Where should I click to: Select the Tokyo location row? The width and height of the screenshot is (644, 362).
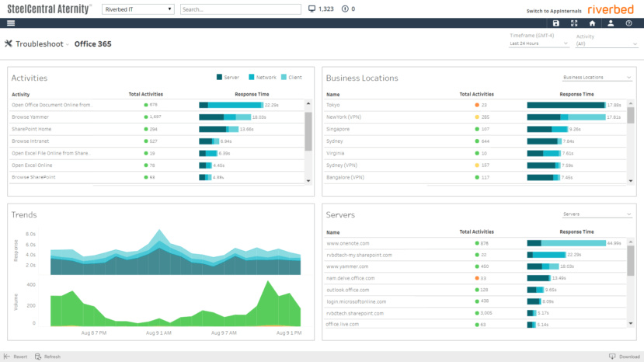tap(475, 105)
